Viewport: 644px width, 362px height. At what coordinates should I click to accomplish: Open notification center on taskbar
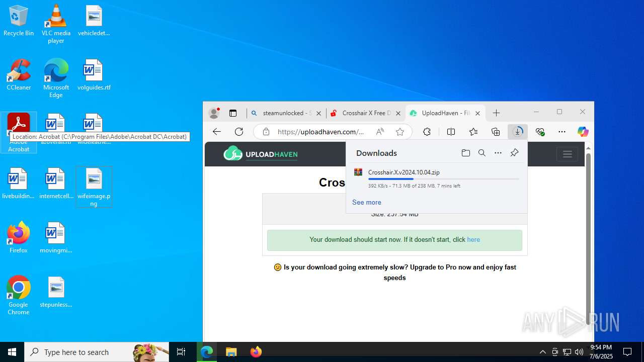point(627,352)
